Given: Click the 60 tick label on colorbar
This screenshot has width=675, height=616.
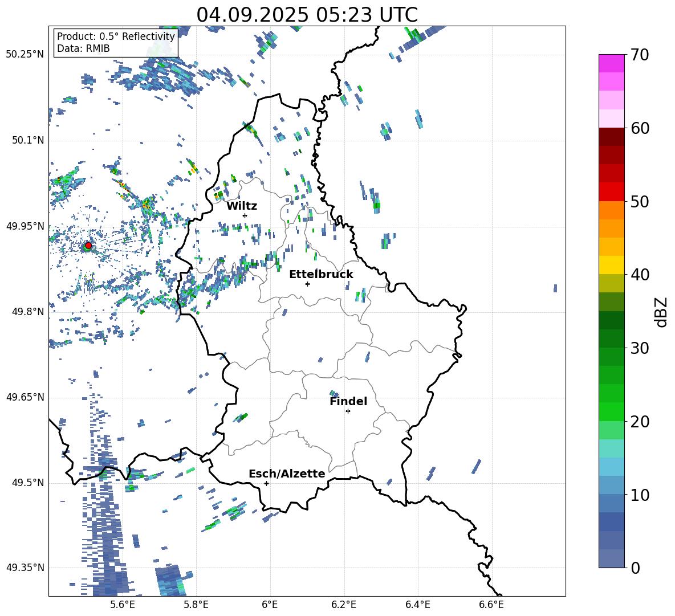Looking at the screenshot, I should 639,128.
